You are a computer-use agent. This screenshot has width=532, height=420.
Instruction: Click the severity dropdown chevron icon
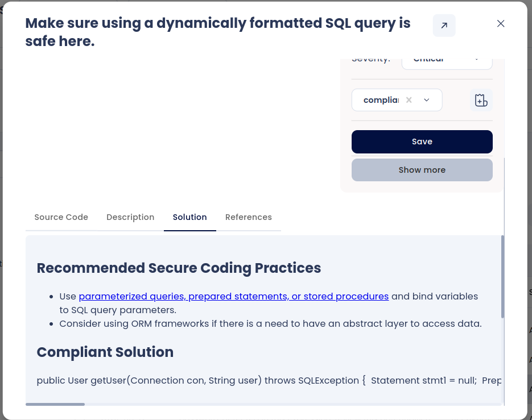477,59
